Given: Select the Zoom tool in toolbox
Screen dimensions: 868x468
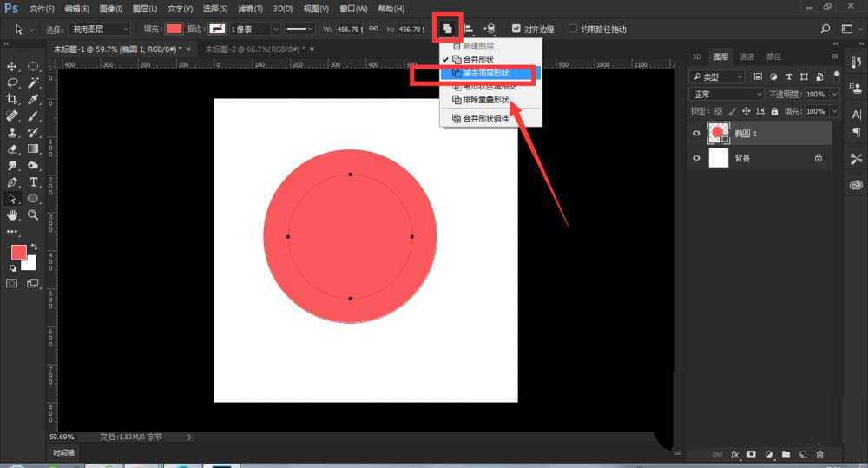Looking at the screenshot, I should 34,214.
